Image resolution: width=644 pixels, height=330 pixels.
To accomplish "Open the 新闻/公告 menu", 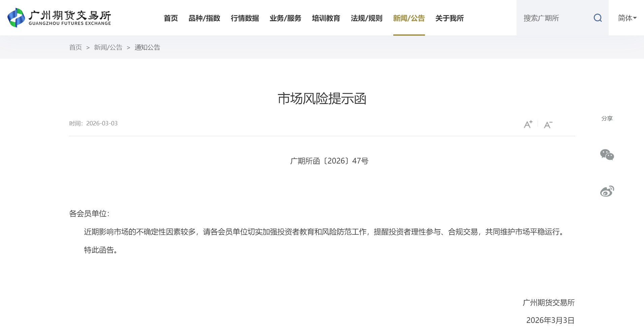I will coord(409,18).
